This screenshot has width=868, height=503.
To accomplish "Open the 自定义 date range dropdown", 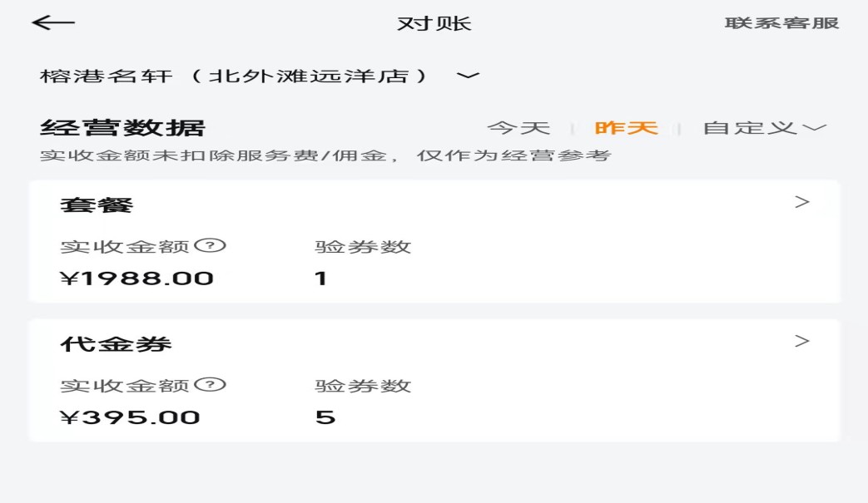I will coord(764,128).
